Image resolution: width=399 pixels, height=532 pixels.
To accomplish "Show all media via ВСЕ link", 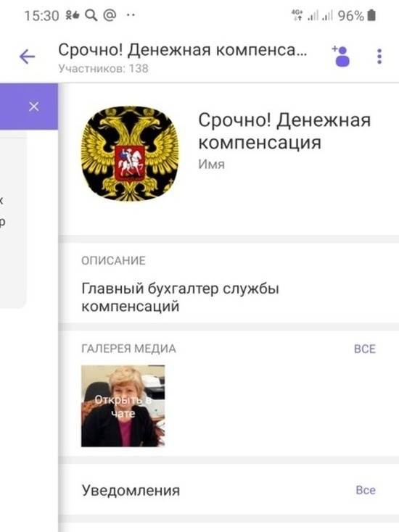I will (365, 349).
